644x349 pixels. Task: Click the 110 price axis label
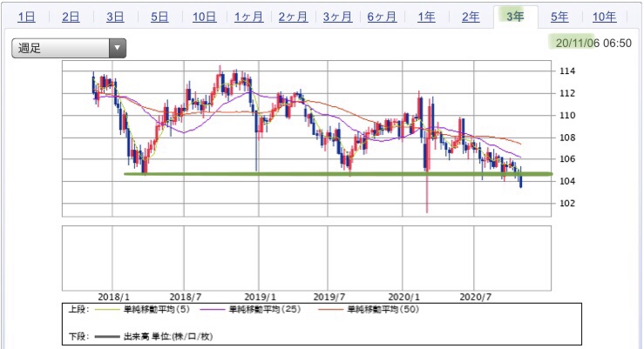pos(567,115)
